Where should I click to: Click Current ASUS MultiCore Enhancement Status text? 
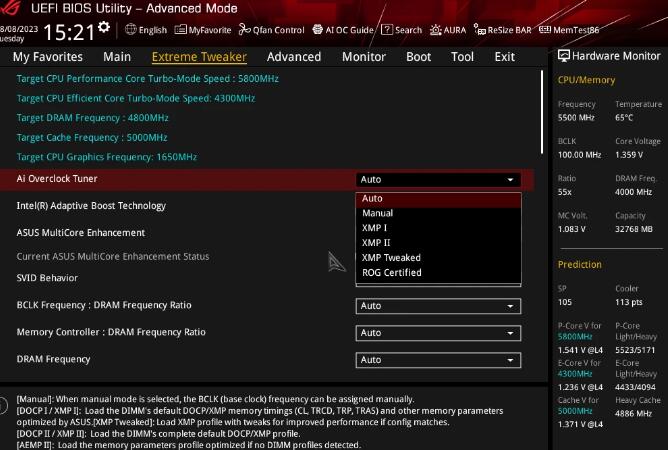pos(113,257)
